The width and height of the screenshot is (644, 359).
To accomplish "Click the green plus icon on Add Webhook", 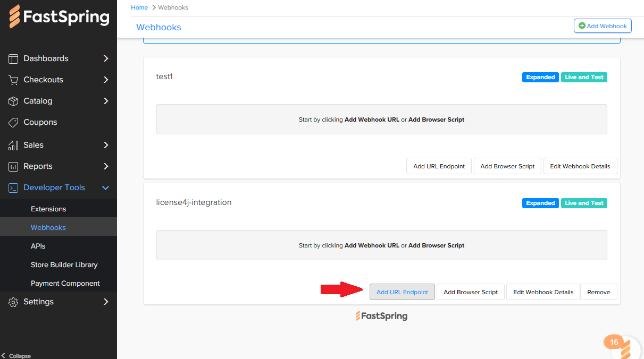I will 582,26.
